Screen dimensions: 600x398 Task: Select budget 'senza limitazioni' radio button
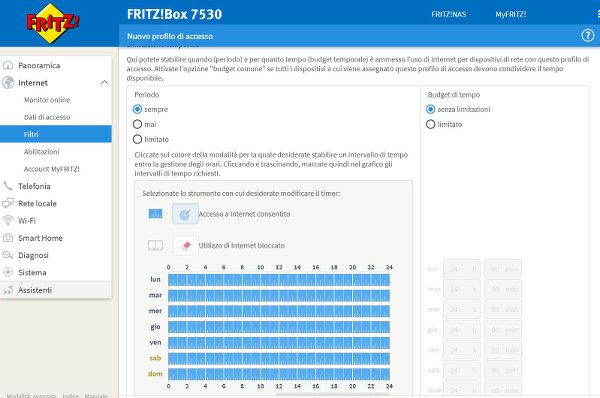tap(430, 109)
